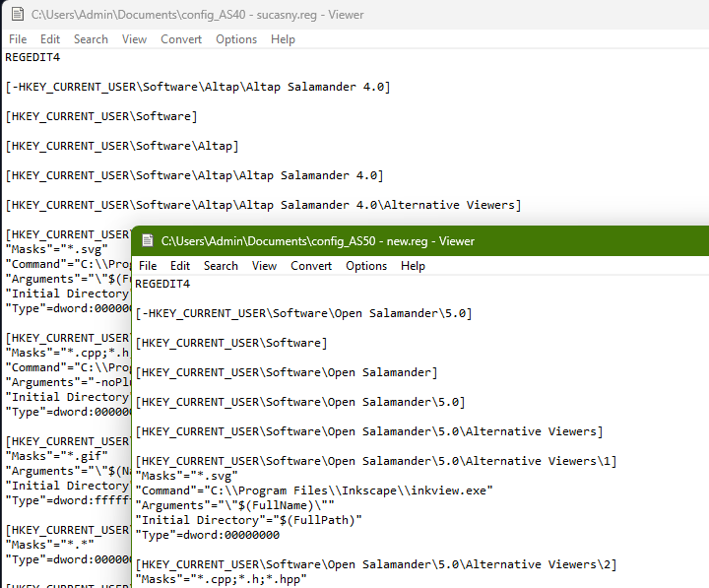Open Help menu in config_AS40 viewer window

tap(283, 39)
